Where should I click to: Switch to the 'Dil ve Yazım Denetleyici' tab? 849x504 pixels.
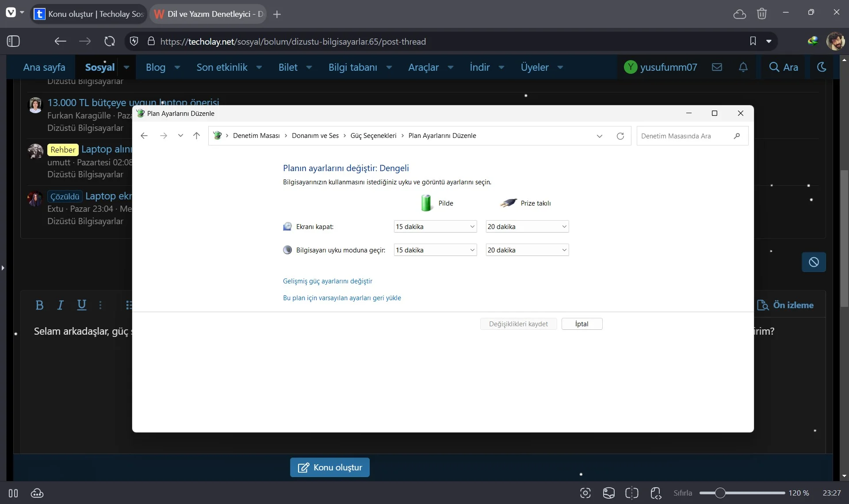(209, 14)
